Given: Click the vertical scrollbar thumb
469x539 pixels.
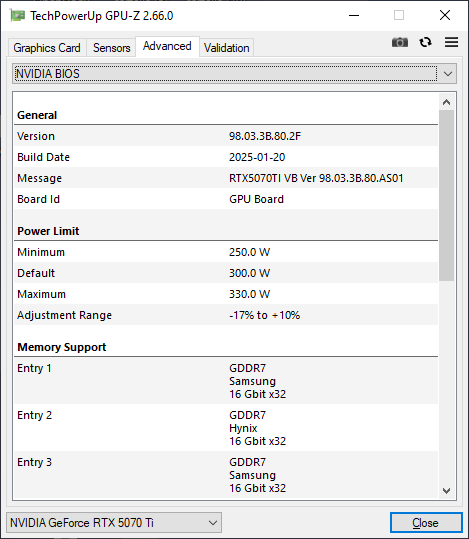Looking at the screenshot, I should [x=447, y=195].
